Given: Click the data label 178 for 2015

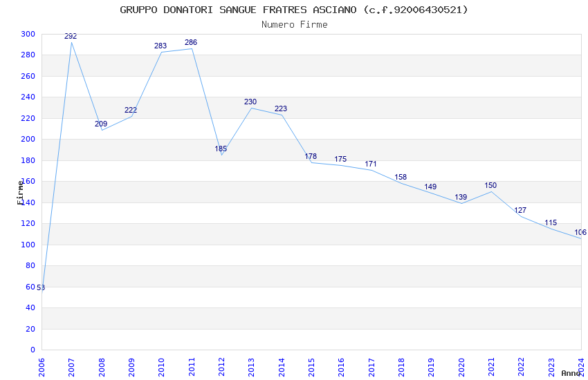Looking at the screenshot, I should pyautogui.click(x=311, y=157).
